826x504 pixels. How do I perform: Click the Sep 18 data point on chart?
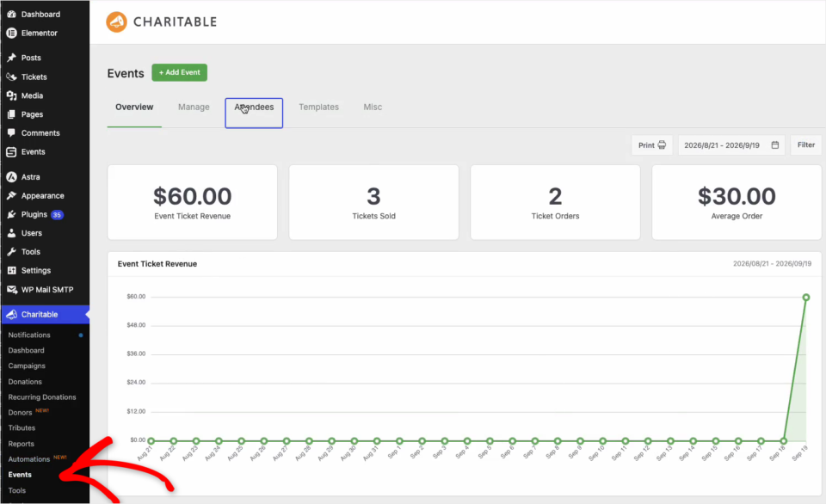783,441
